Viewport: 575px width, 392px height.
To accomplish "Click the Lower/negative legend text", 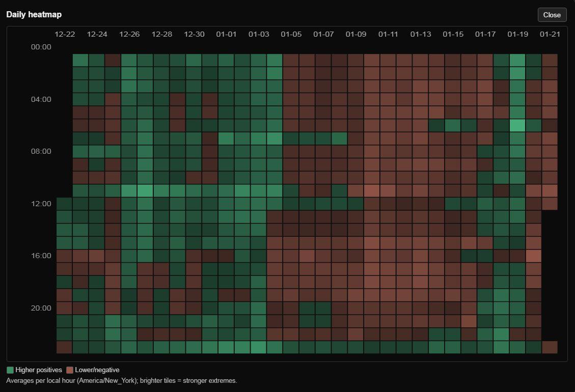I will point(97,370).
